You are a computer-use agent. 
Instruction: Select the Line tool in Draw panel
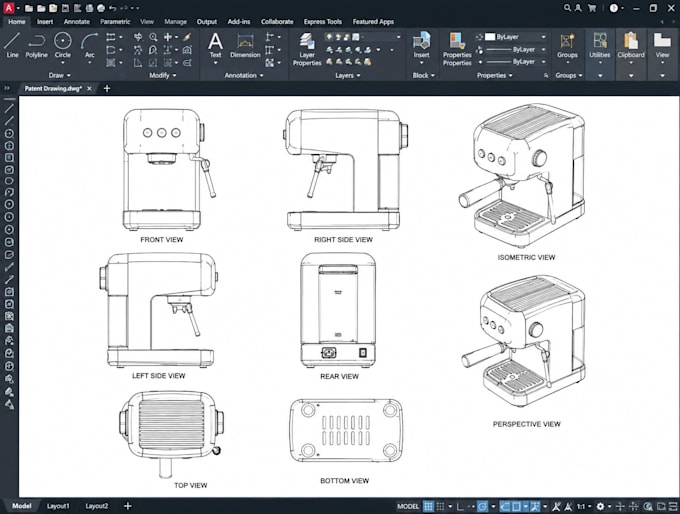click(12, 45)
